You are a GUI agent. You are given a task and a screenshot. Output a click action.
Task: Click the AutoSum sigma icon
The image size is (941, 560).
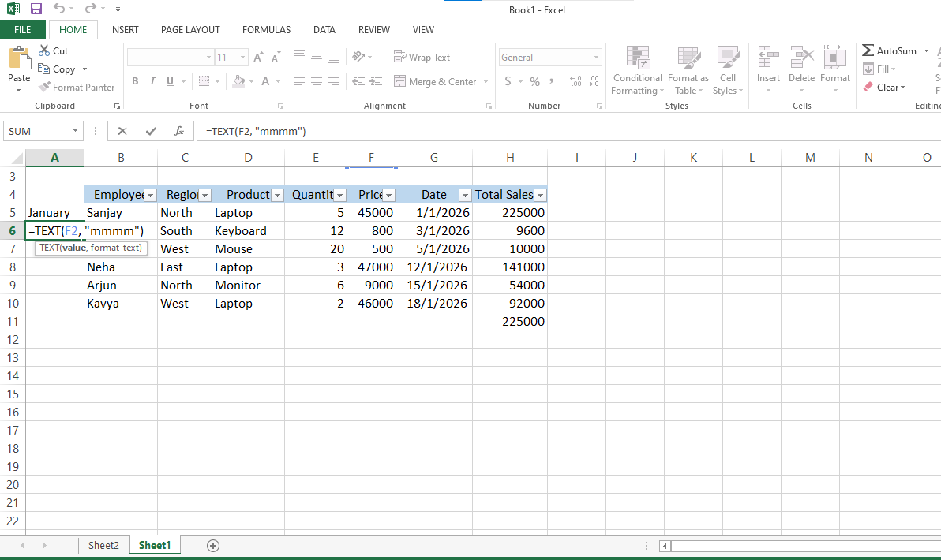[x=868, y=50]
